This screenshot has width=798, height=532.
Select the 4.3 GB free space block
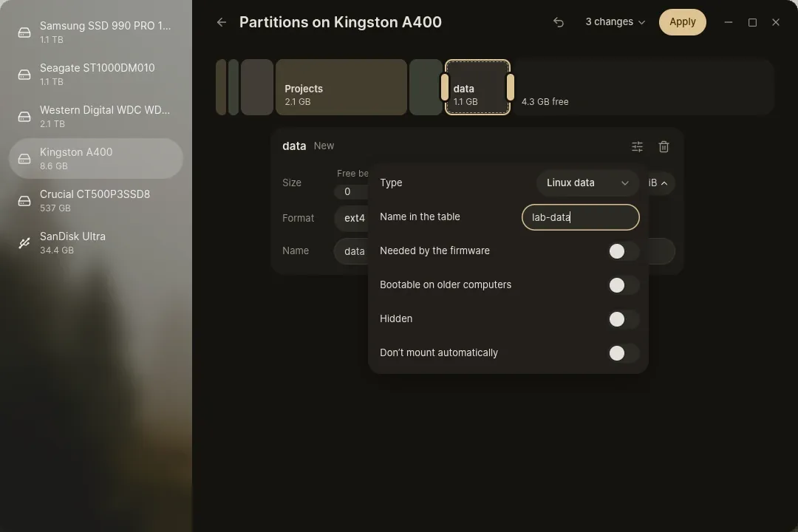pos(644,87)
